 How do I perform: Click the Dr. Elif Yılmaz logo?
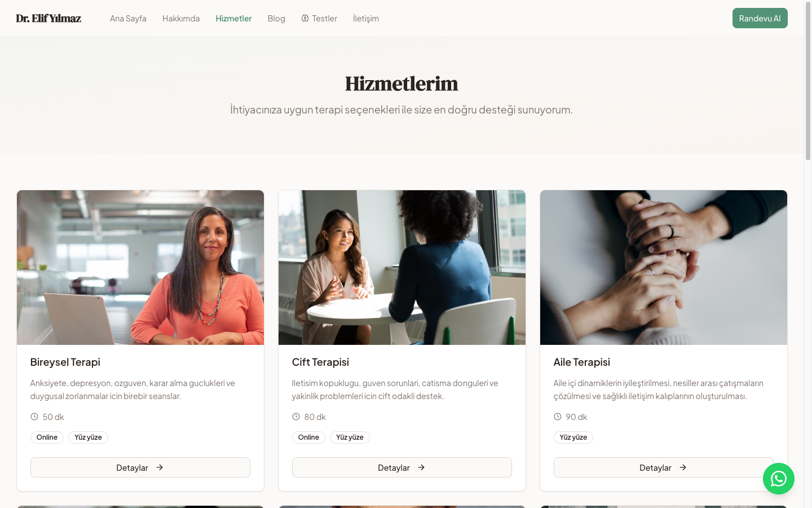pyautogui.click(x=48, y=18)
